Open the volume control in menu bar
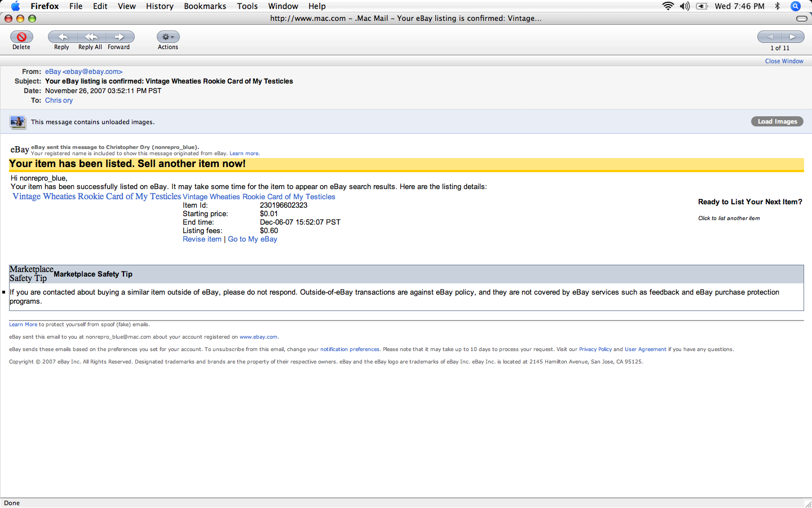 [685, 6]
